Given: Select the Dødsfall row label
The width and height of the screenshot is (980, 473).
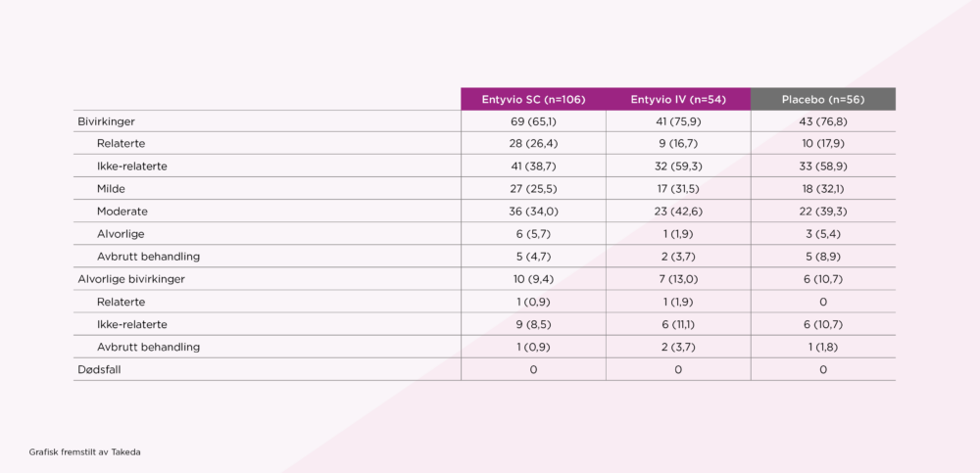Looking at the screenshot, I should [x=102, y=369].
